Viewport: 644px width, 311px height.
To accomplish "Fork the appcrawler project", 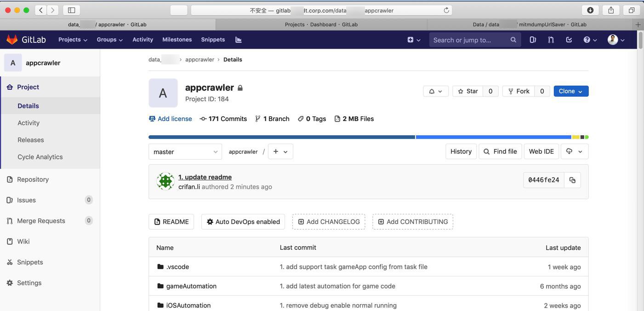I will [519, 91].
